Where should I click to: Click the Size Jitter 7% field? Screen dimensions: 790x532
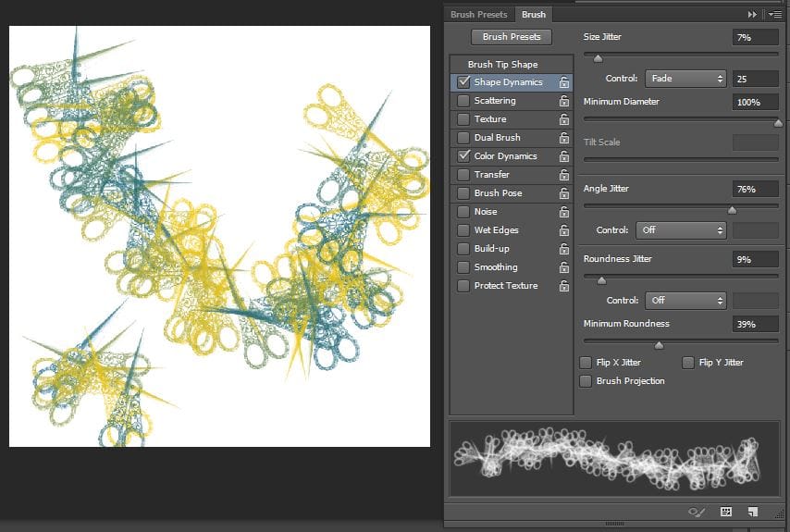pyautogui.click(x=755, y=37)
